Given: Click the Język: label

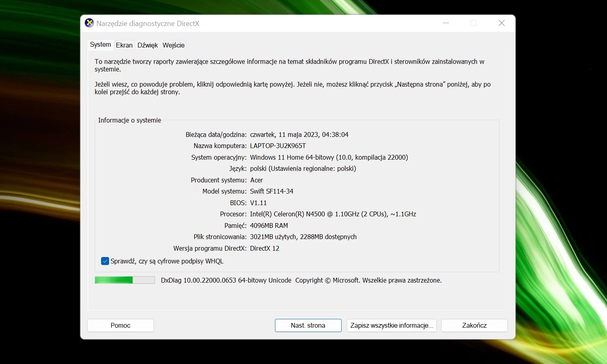Looking at the screenshot, I should point(238,168).
